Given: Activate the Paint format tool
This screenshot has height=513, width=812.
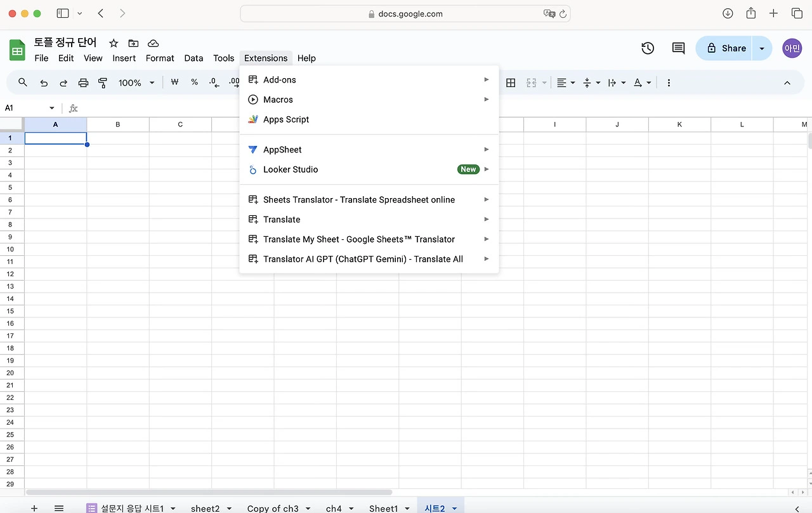Looking at the screenshot, I should pos(103,83).
